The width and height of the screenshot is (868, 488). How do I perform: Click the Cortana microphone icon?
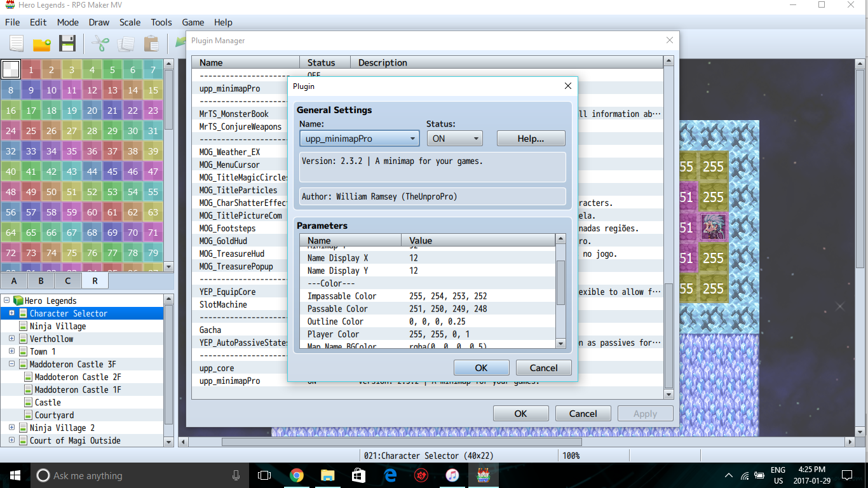(x=236, y=475)
